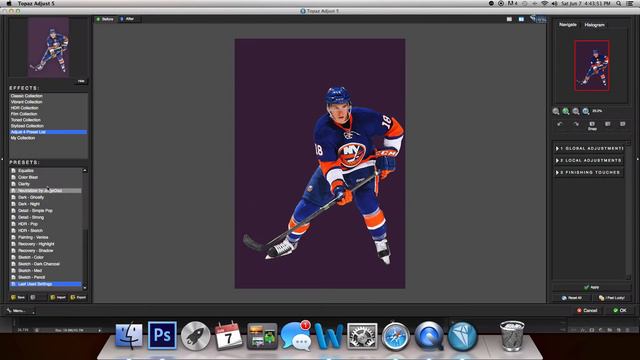This screenshot has width=640, height=360.
Task: Click the zoom out magnifier icon
Action: 556,111
